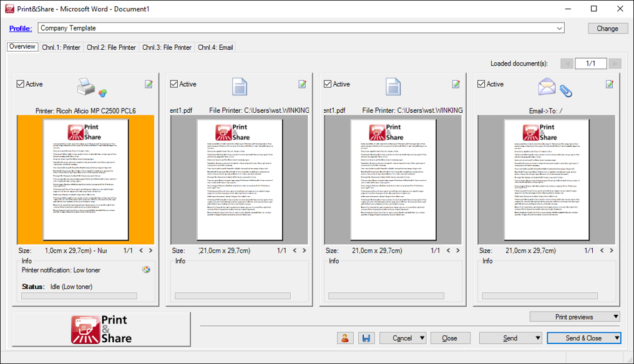Open the Profile hyperlink
The width and height of the screenshot is (634, 364).
(21, 28)
